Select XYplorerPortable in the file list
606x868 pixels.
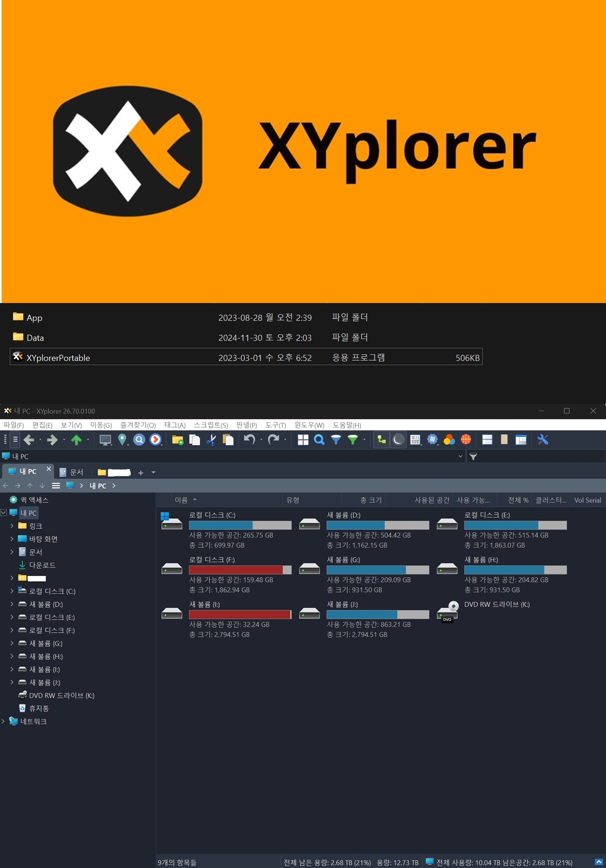click(x=246, y=357)
